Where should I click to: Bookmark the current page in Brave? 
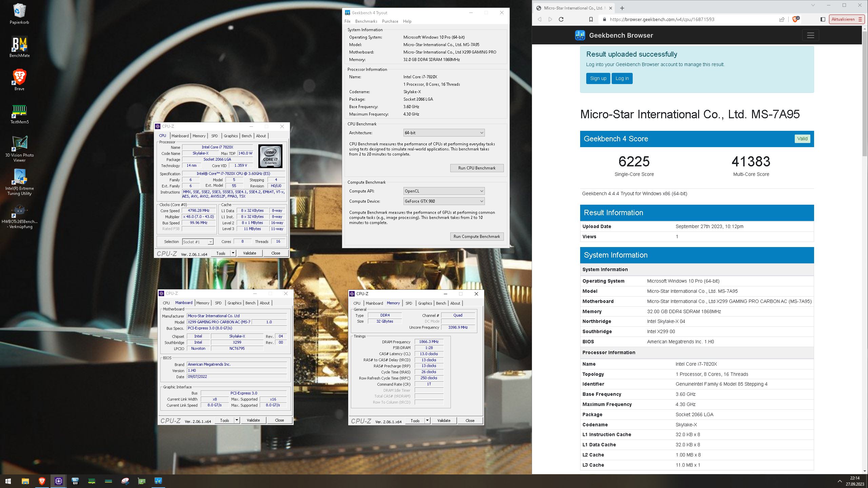[591, 19]
